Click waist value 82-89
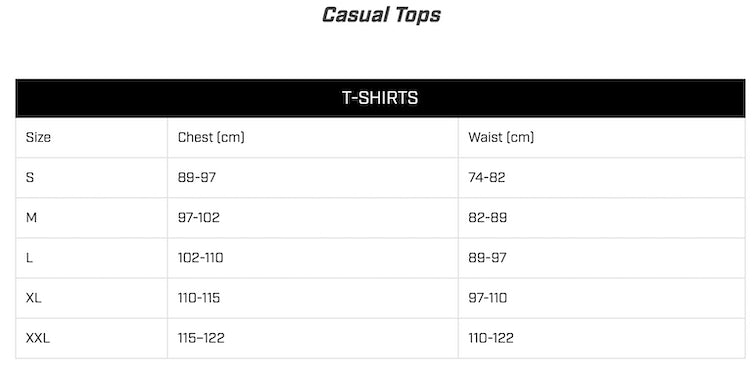 pyautogui.click(x=487, y=218)
